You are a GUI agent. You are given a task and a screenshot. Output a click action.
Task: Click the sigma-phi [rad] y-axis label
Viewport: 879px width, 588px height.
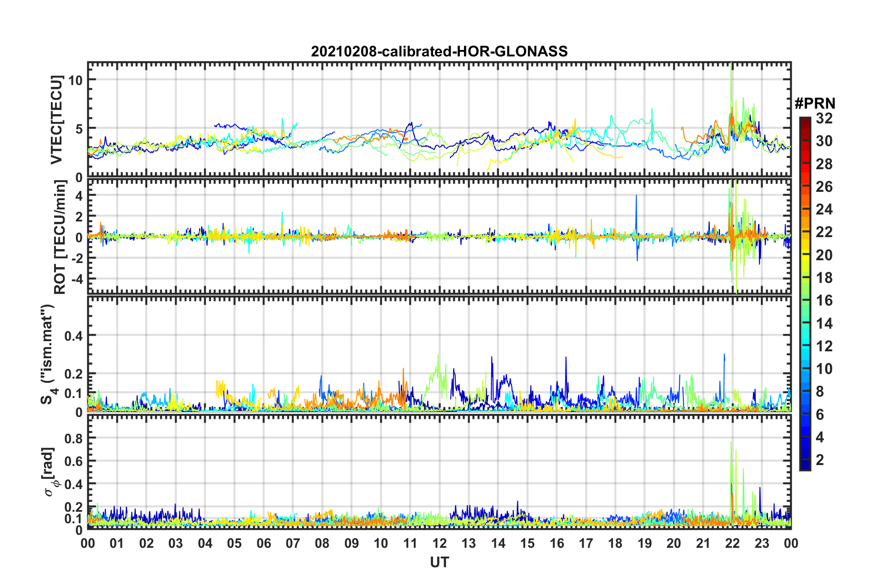coord(49,472)
